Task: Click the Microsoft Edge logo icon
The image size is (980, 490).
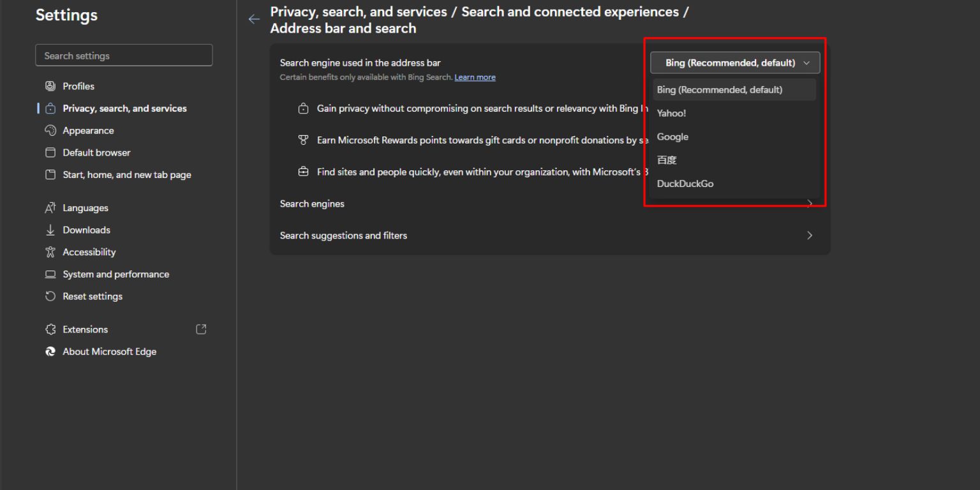Action: tap(50, 352)
